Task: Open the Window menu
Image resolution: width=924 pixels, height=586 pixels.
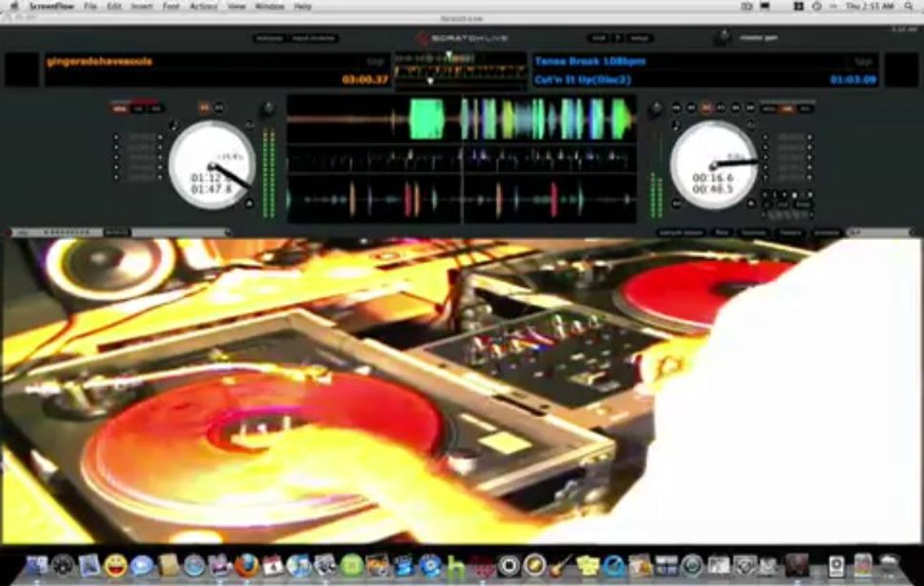Action: point(269,7)
